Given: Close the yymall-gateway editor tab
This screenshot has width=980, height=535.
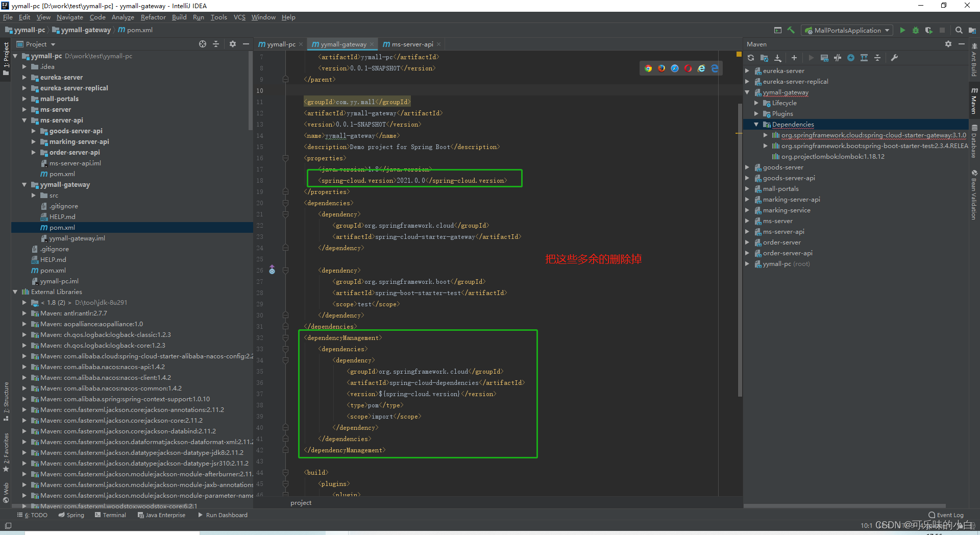Looking at the screenshot, I should 372,44.
